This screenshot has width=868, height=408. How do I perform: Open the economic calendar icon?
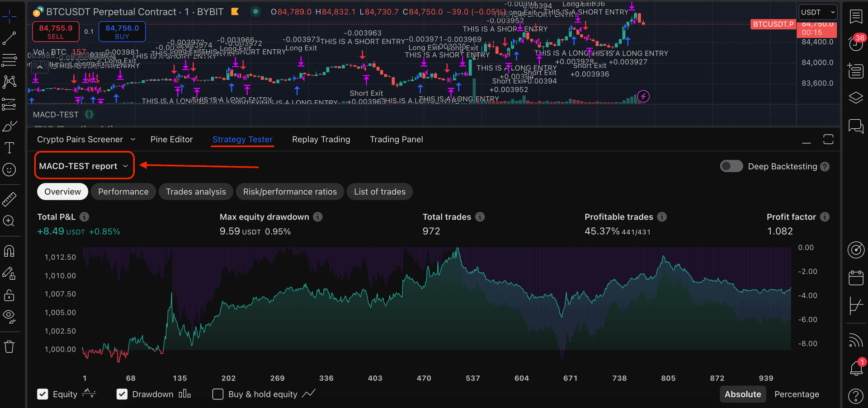pyautogui.click(x=856, y=278)
